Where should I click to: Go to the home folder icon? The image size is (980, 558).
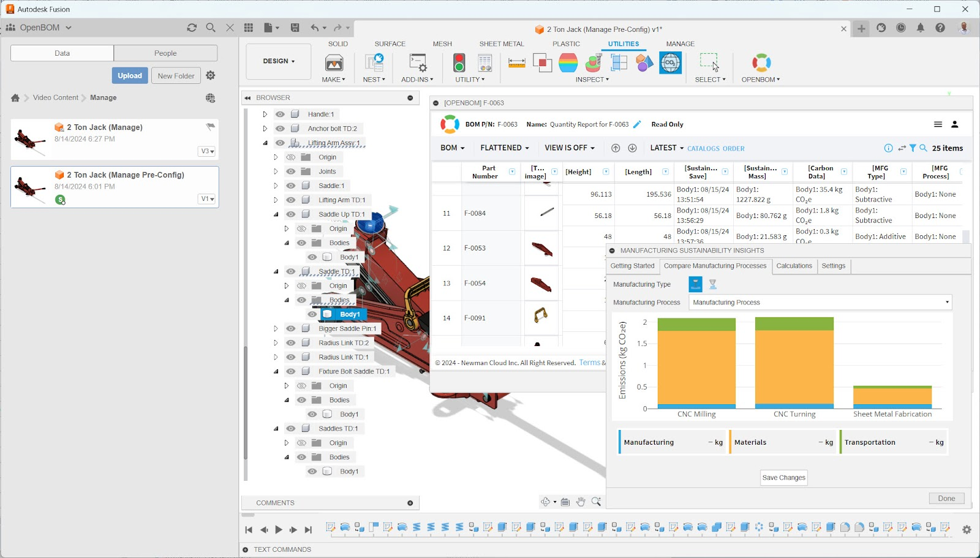[15, 98]
